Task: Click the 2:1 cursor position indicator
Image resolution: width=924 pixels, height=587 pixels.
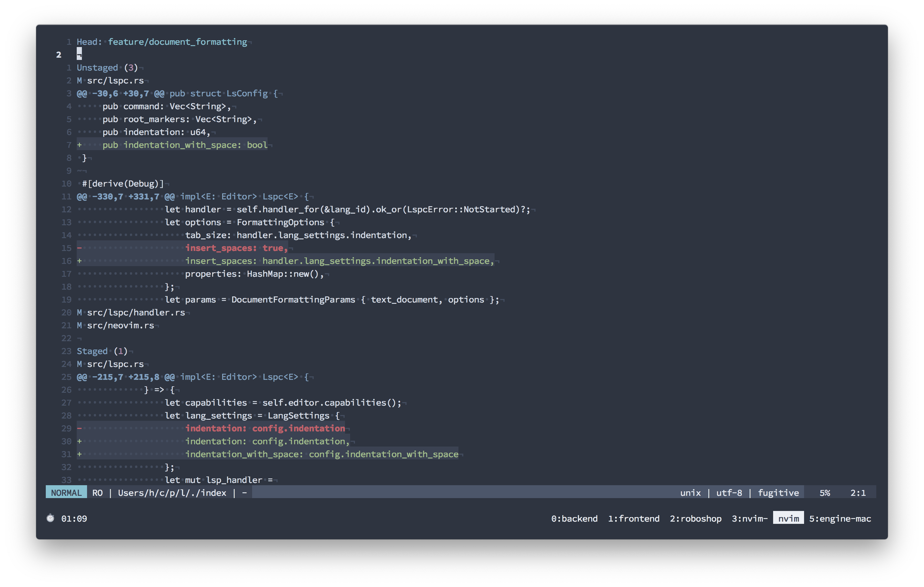Action: (858, 493)
